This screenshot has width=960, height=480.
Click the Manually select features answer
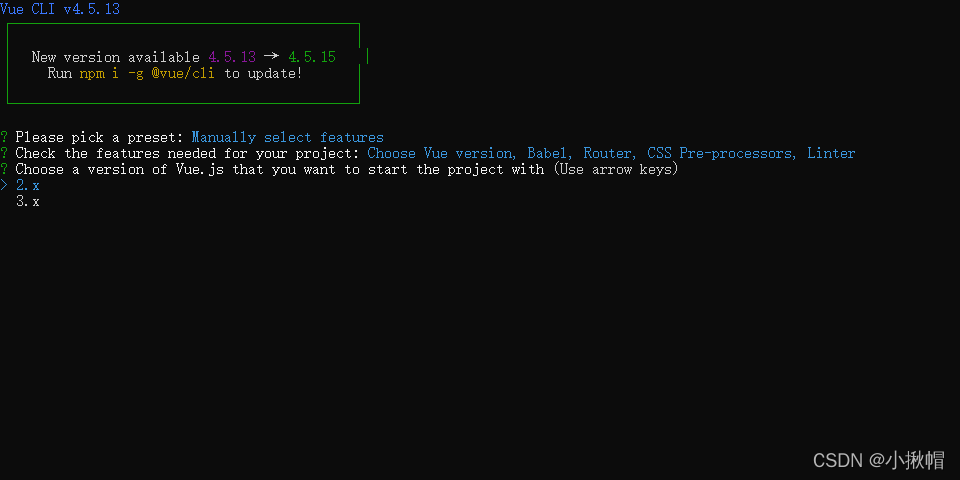[x=288, y=137]
